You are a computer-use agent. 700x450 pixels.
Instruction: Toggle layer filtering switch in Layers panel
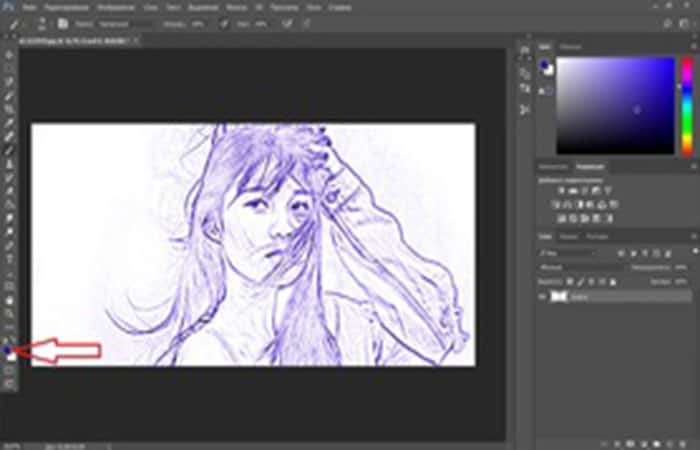[x=696, y=251]
